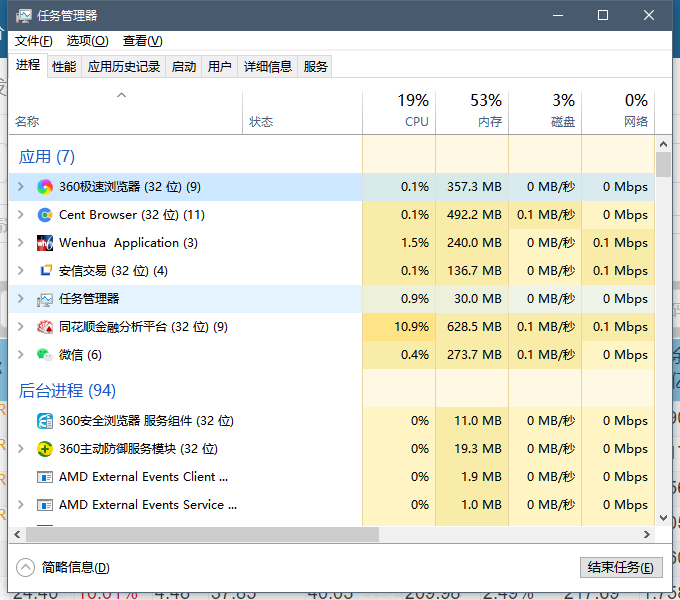Click the 360主动防御服务模块 icon
680x600 pixels.
coord(45,449)
